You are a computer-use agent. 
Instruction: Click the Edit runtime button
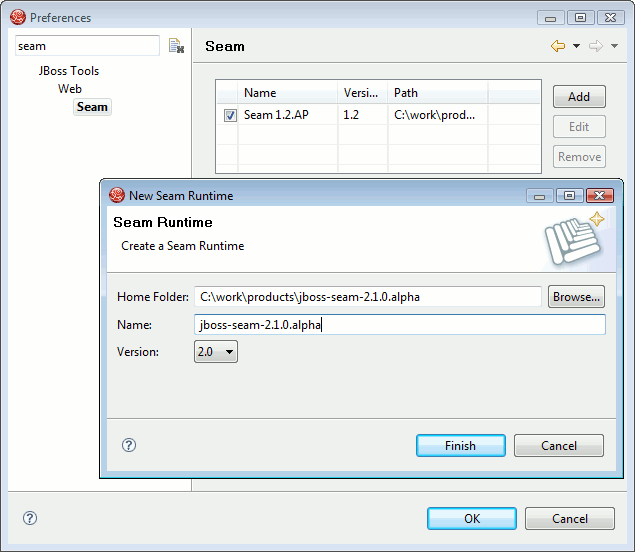[x=579, y=127]
